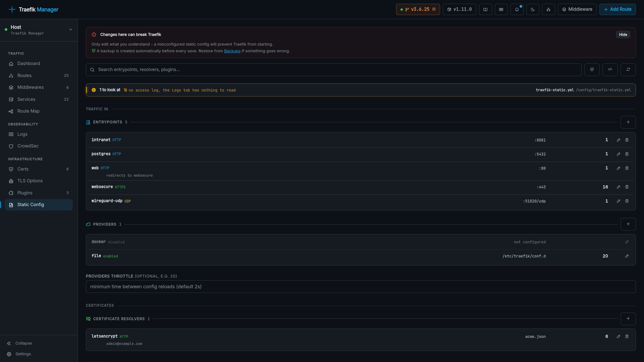
Task: Open the Middlewares section
Action: (39, 87)
